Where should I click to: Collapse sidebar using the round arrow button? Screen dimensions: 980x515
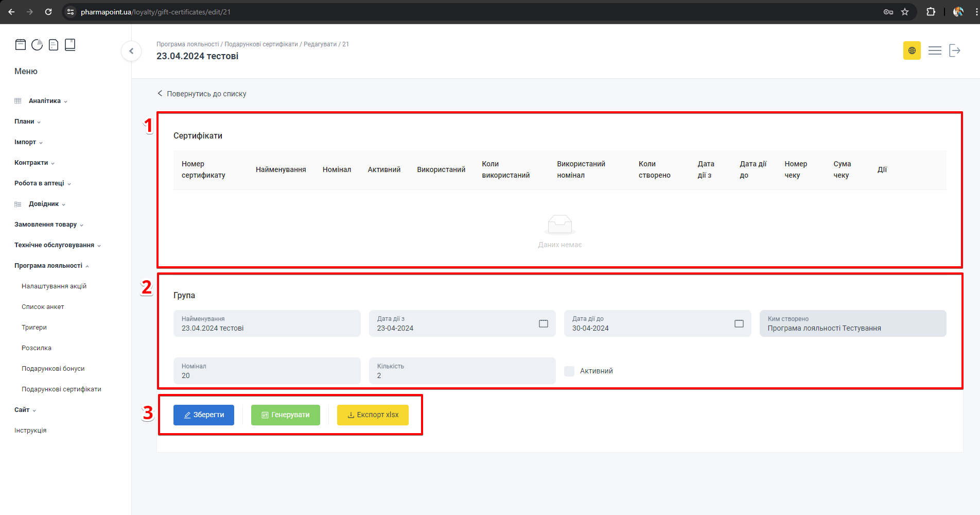131,51
